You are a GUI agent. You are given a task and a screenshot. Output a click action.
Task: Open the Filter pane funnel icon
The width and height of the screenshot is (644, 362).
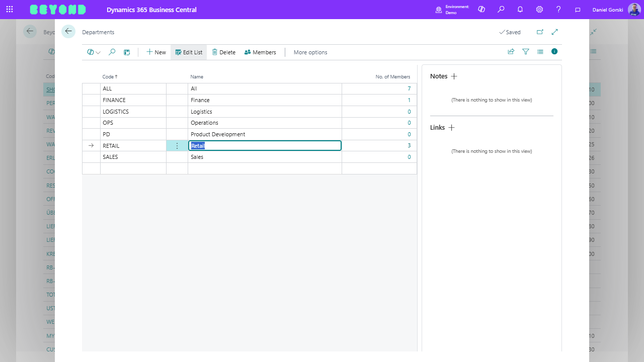[526, 52]
